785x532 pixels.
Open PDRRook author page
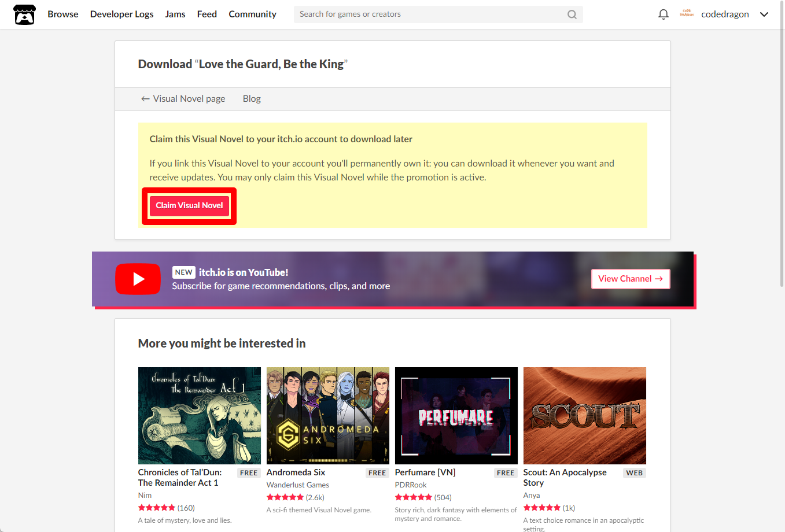coord(411,485)
